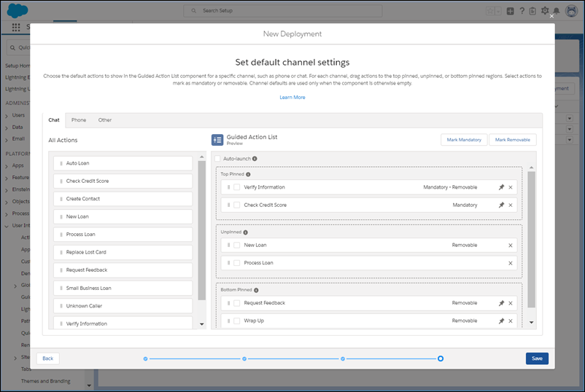
Task: Click the Search Setup field
Action: pyautogui.click(x=283, y=11)
